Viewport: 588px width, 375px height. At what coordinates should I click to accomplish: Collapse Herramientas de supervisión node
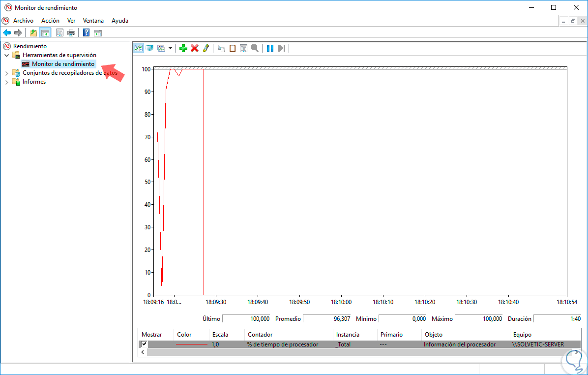tap(7, 55)
